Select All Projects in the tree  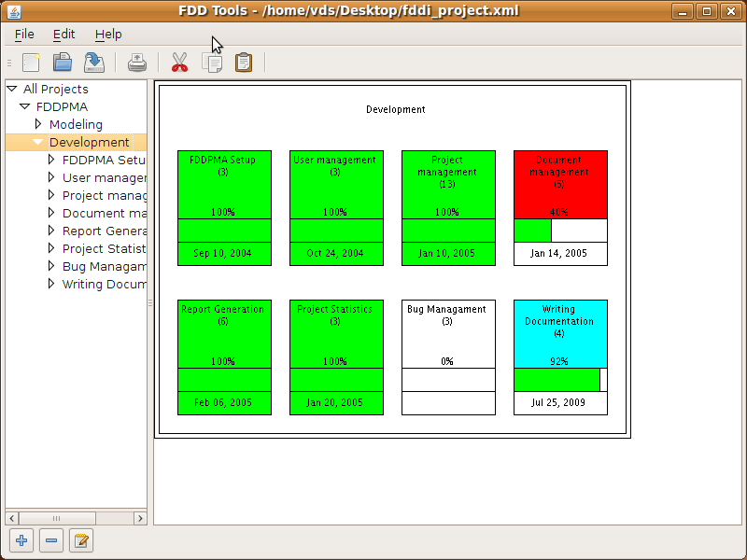click(56, 89)
